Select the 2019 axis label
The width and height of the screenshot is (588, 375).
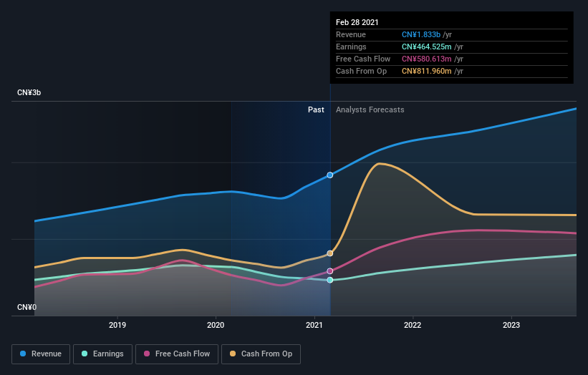pos(117,325)
